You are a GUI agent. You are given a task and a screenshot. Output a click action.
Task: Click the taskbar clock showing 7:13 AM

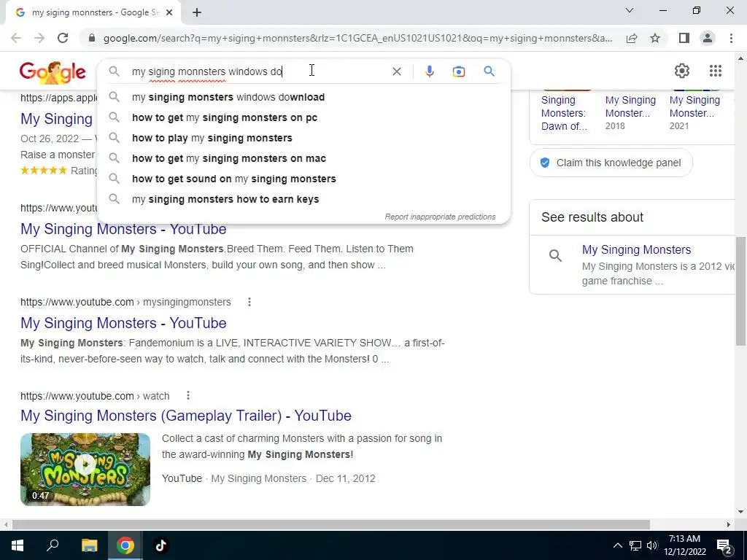pos(684,545)
